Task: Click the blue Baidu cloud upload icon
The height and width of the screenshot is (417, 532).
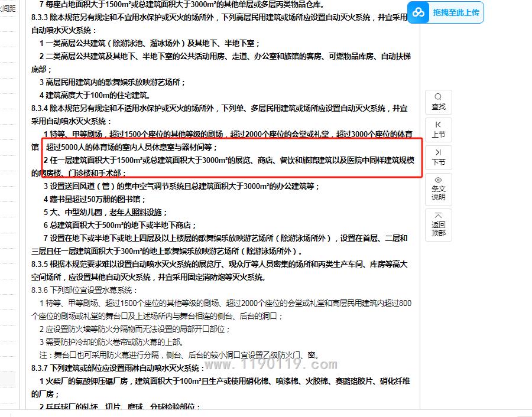Action: [x=419, y=12]
